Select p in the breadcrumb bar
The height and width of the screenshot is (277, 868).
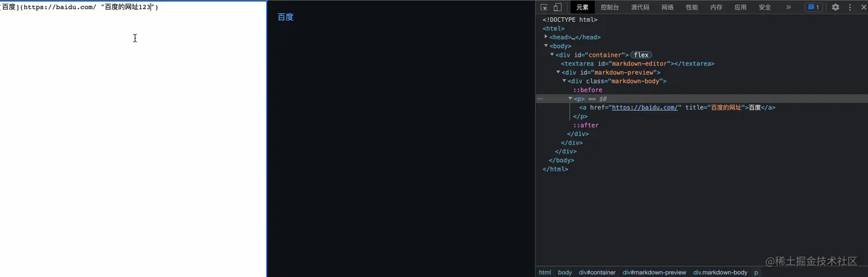(x=756, y=272)
